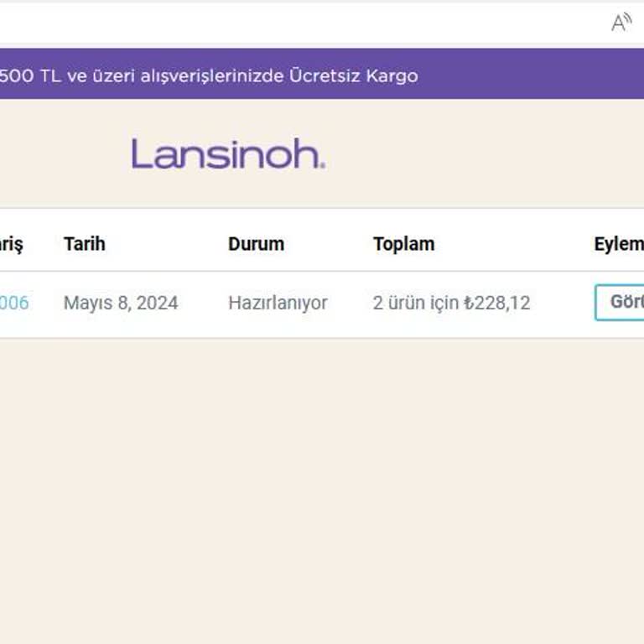
Task: Click the 'Mayıs 8, 2024' date cell
Action: (x=121, y=303)
